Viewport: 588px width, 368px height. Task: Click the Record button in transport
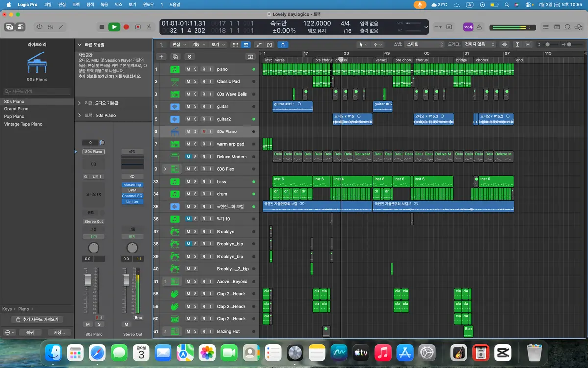(x=126, y=27)
